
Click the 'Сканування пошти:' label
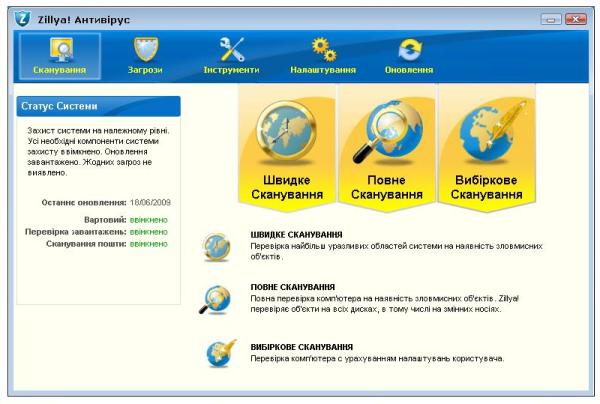pyautogui.click(x=86, y=244)
